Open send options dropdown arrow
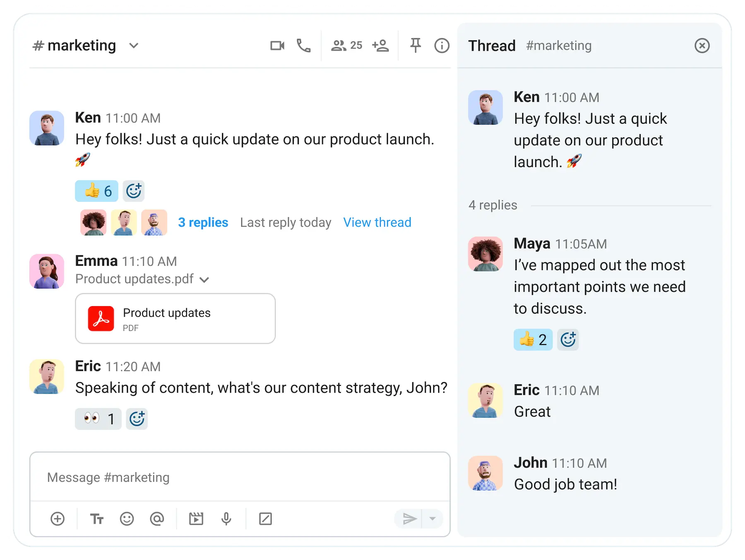This screenshot has width=745, height=560. [433, 518]
